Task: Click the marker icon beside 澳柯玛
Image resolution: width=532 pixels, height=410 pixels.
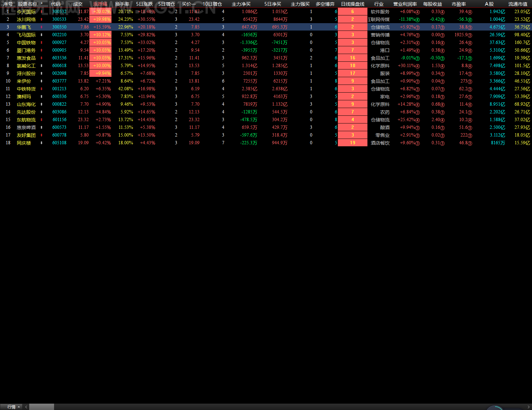Action: [x=41, y=97]
